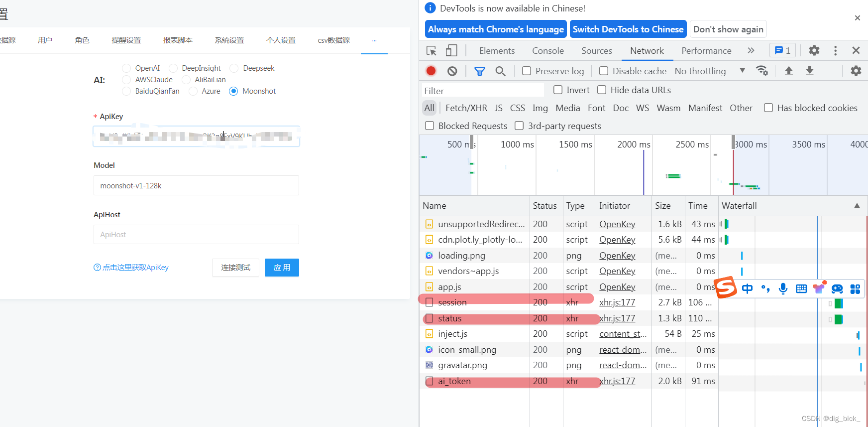This screenshot has height=427, width=868.
Task: Check Blocked Requests option
Action: tap(430, 126)
